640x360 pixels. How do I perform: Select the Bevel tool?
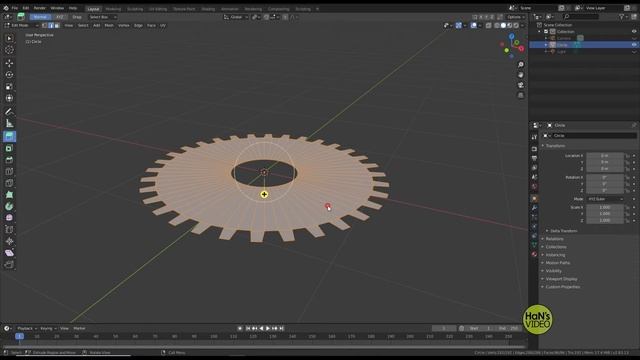(9, 160)
